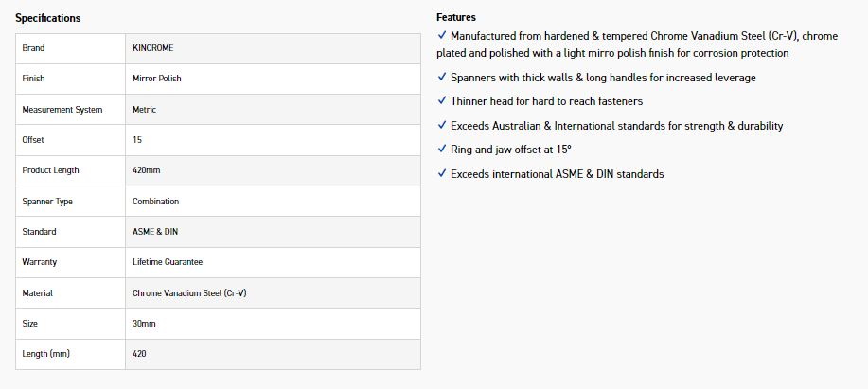Click the Product Length 420mm value
The image size is (868, 389).
(x=146, y=170)
